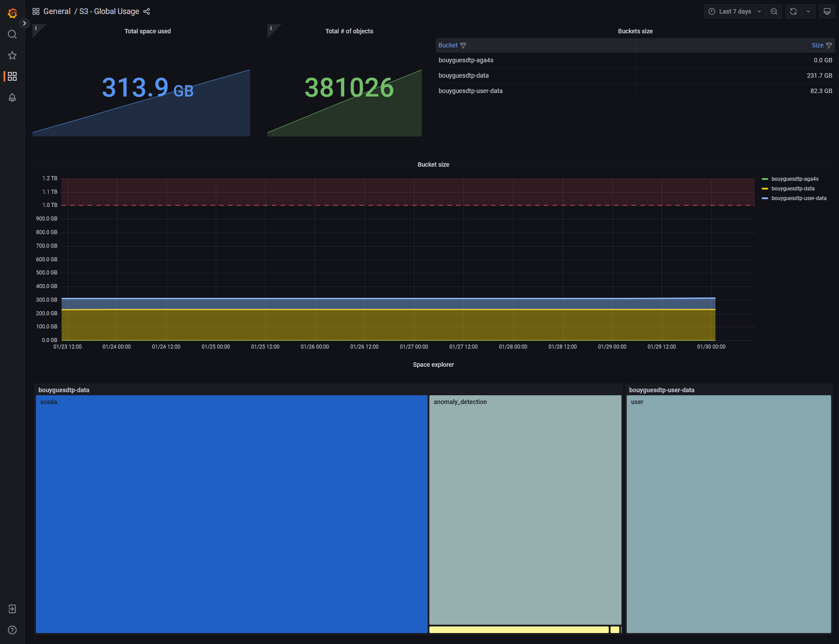Expand the sidebar with the chevron toggle

[25, 23]
